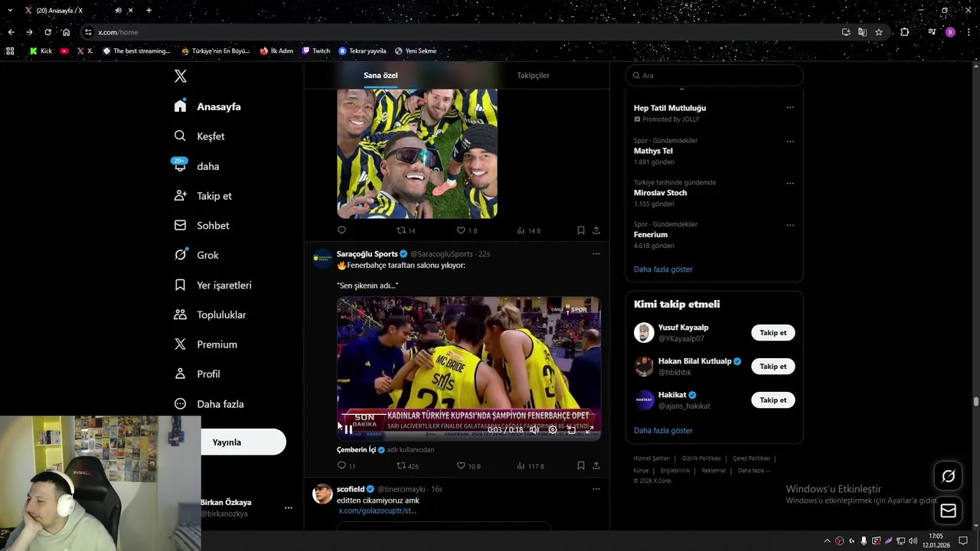
Task: Open more options for scofield post
Action: tap(596, 489)
